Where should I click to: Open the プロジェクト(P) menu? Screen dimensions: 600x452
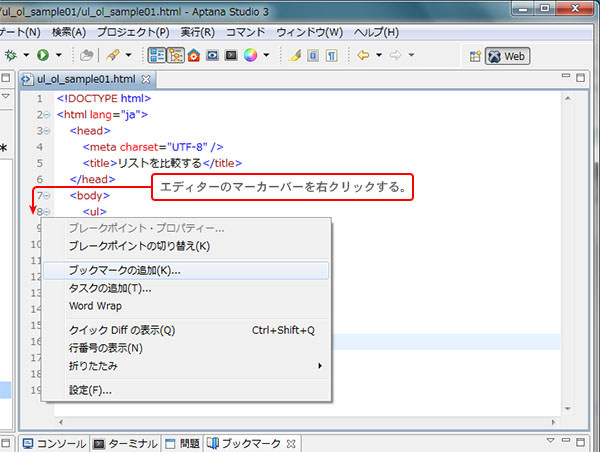(x=133, y=32)
